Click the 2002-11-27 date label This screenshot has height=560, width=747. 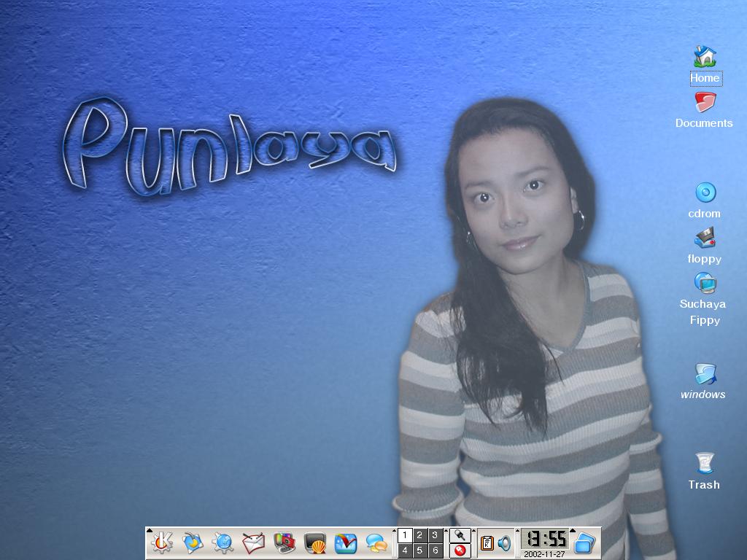(x=544, y=554)
